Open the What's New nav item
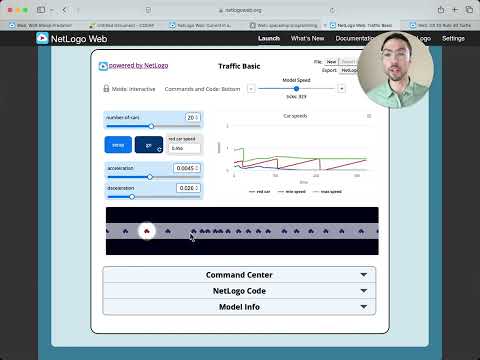 coord(307,38)
